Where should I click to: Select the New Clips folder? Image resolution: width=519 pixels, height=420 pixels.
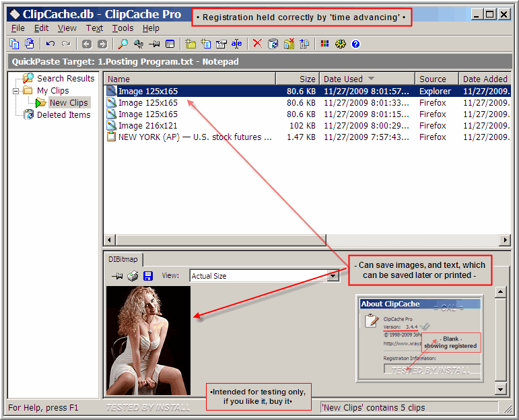click(x=69, y=103)
